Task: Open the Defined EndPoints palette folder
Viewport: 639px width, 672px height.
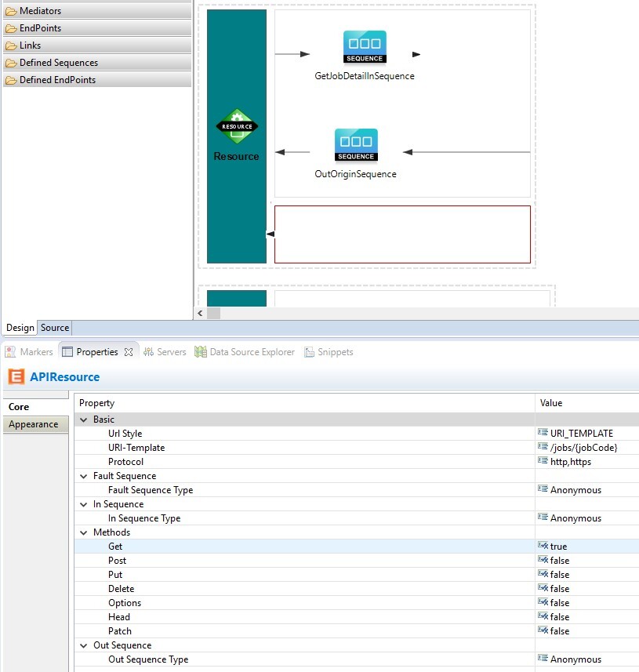Action: (x=97, y=80)
